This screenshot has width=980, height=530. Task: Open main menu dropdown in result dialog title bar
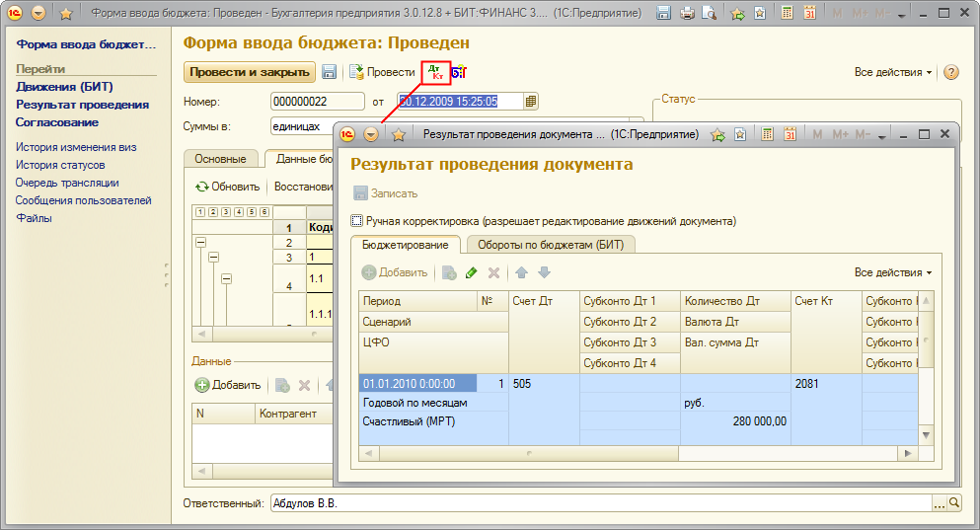(371, 134)
